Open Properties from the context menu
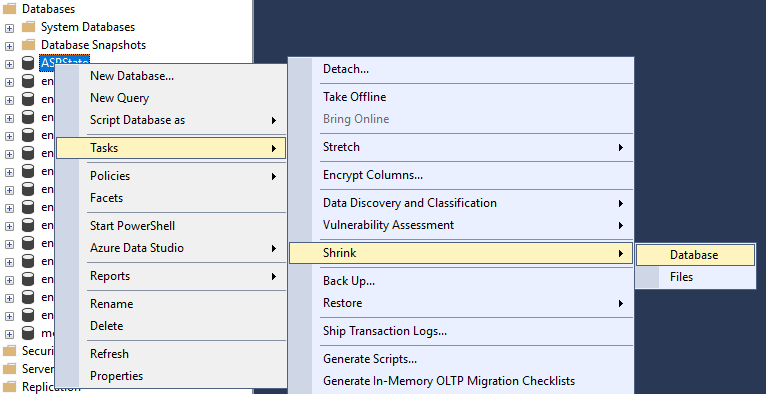 [171, 376]
